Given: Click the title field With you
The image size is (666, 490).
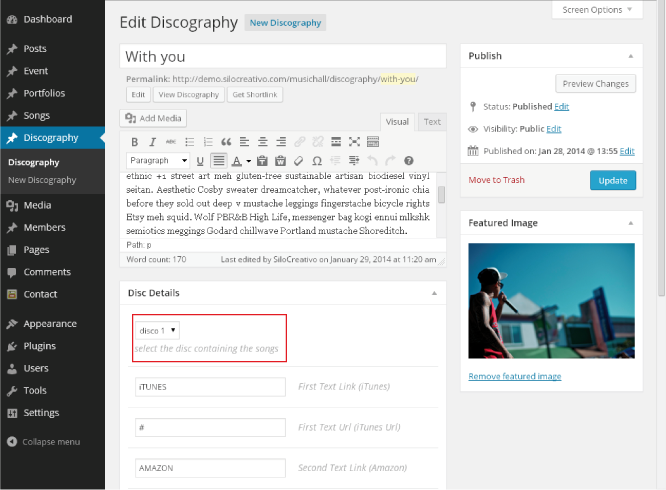Looking at the screenshot, I should [x=283, y=56].
